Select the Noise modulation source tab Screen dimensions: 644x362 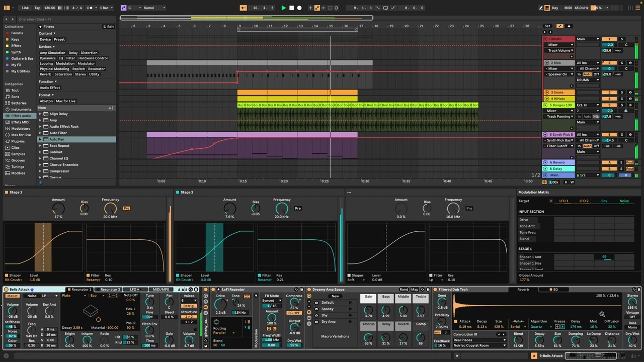(624, 201)
